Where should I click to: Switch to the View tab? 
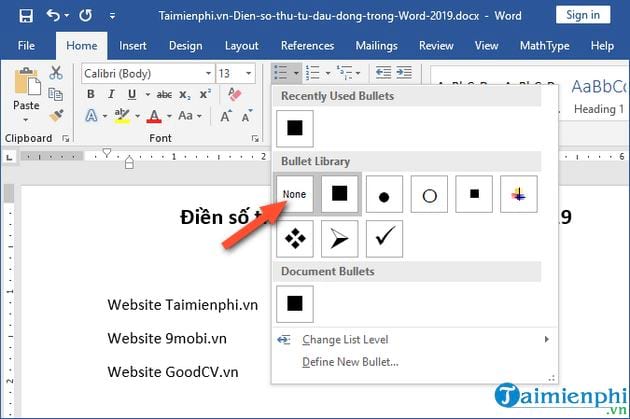pyautogui.click(x=486, y=46)
